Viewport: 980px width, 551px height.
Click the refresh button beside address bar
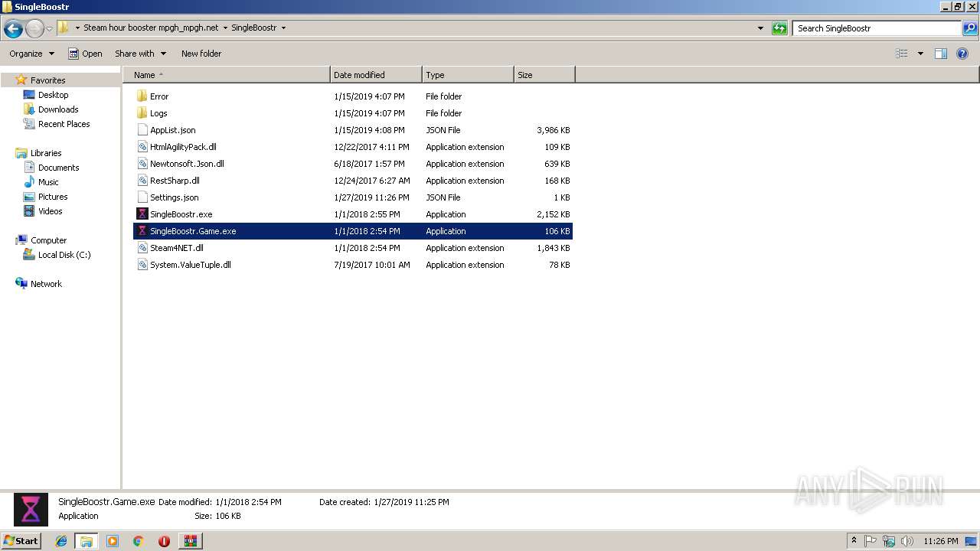click(779, 28)
